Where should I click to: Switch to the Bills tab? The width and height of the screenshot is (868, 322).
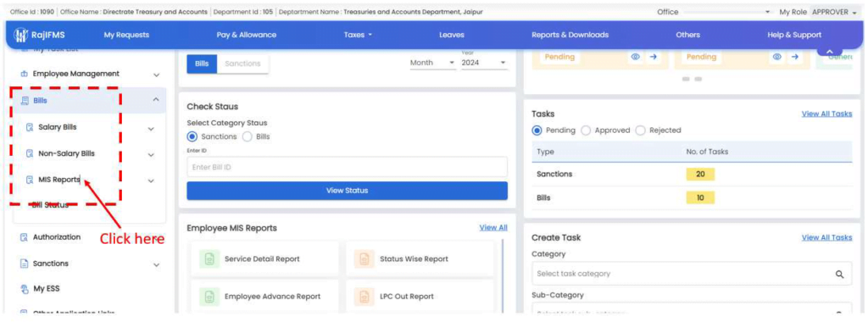[x=202, y=64]
